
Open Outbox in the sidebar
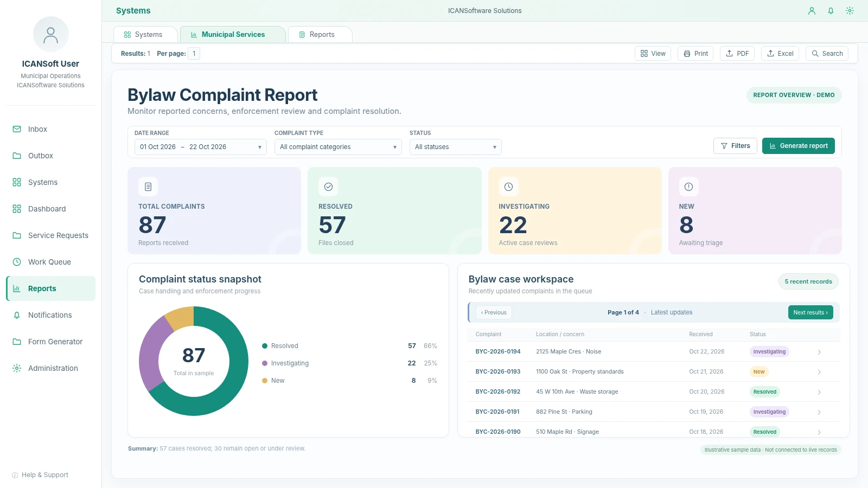point(50,156)
